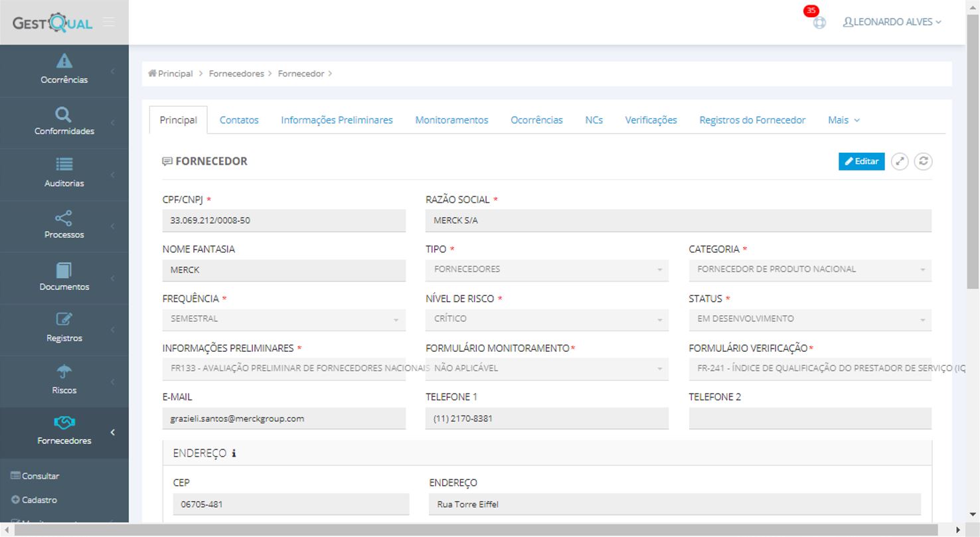
Task: Switch to the Contatos tab
Action: (x=239, y=120)
